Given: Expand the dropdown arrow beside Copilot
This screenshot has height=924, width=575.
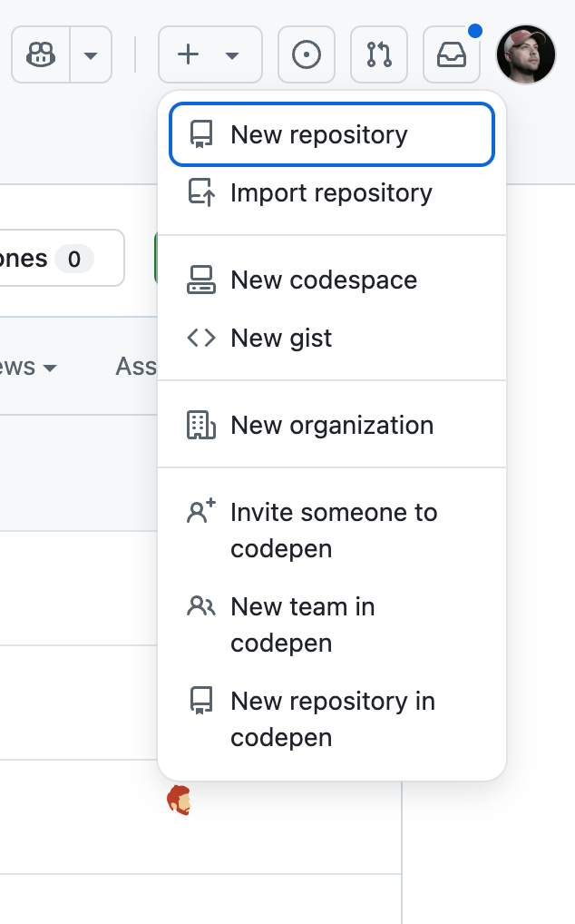Looking at the screenshot, I should tap(91, 55).
